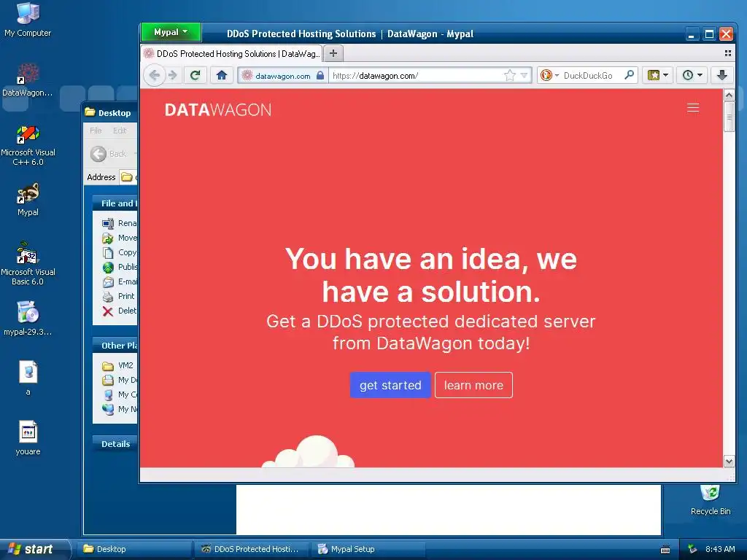747x560 pixels.
Task: Go back with the browser back arrow
Action: 155,75
